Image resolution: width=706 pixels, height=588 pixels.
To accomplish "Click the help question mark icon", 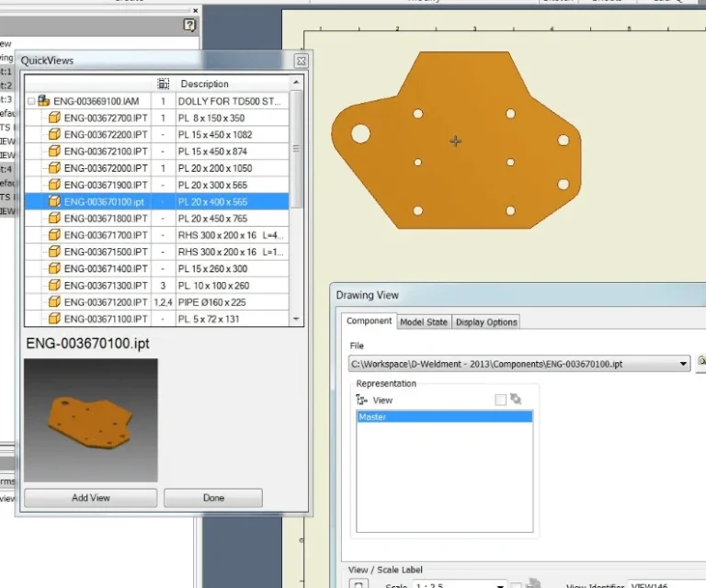I will 189,25.
